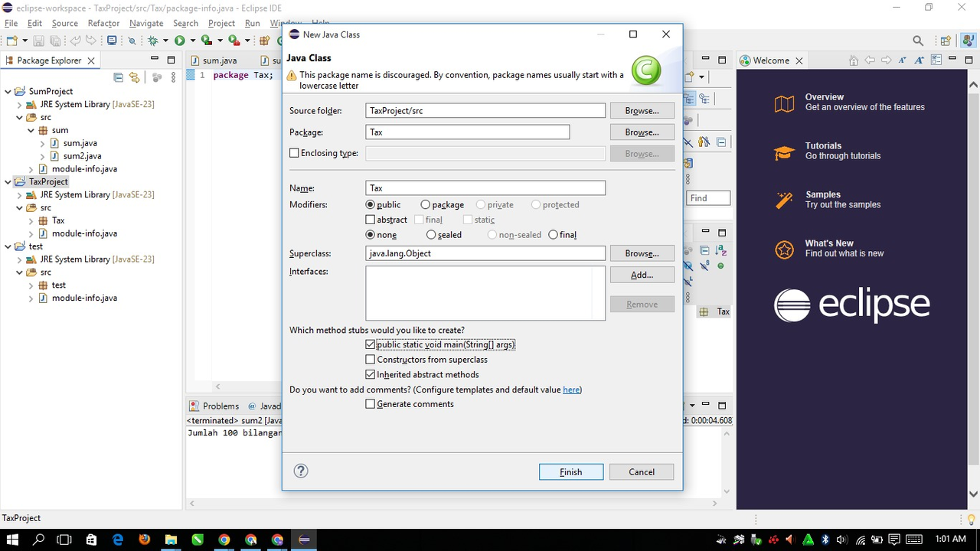Click the Cancel button in dialog
Viewport: 980px width, 551px height.
click(x=642, y=472)
